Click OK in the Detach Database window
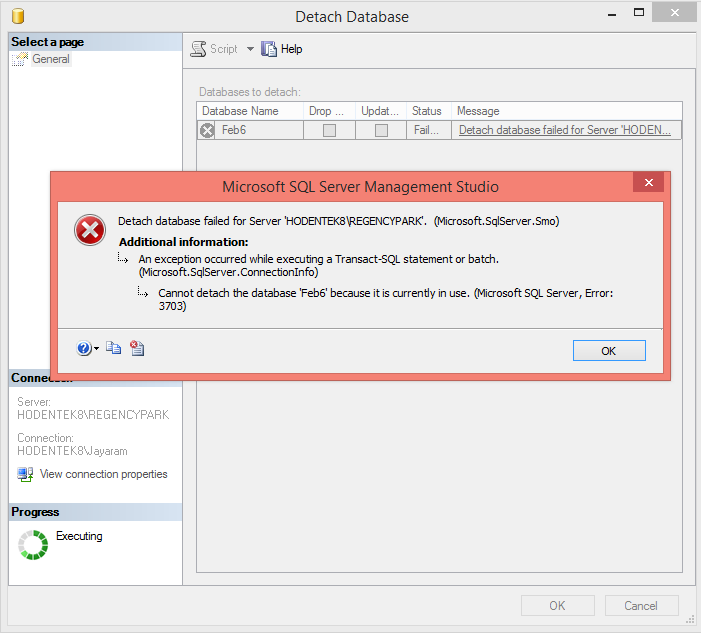This screenshot has height=633, width=701. point(557,606)
